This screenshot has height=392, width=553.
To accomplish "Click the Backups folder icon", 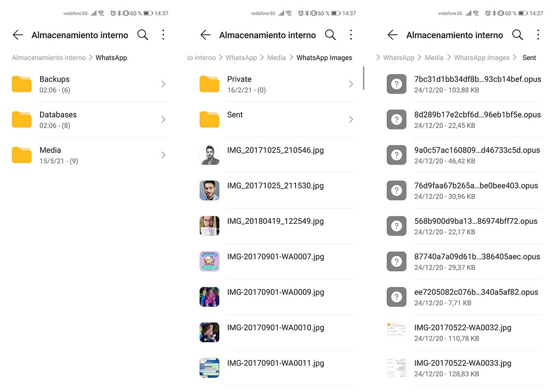I will (22, 84).
